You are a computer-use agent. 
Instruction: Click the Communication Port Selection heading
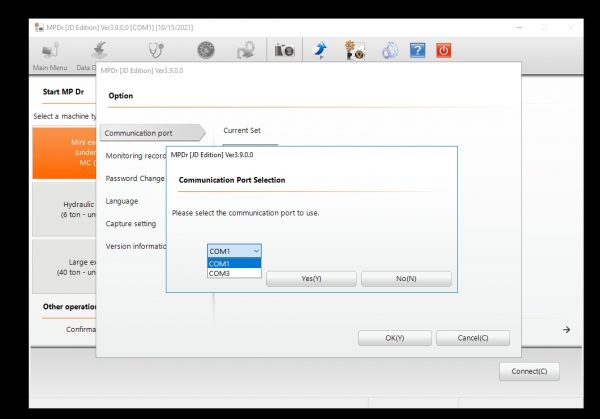[232, 180]
